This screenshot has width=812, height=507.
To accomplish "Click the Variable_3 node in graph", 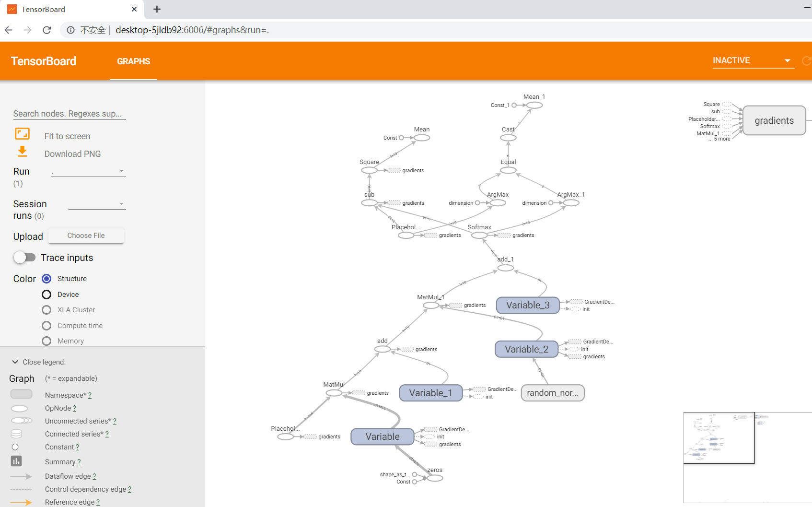I will [527, 305].
